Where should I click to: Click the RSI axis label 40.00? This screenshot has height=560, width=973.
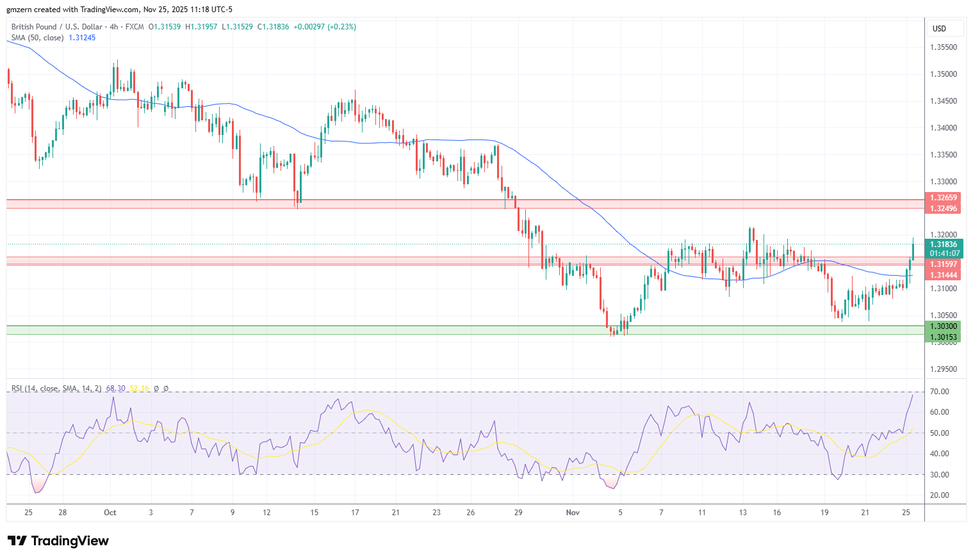(940, 454)
